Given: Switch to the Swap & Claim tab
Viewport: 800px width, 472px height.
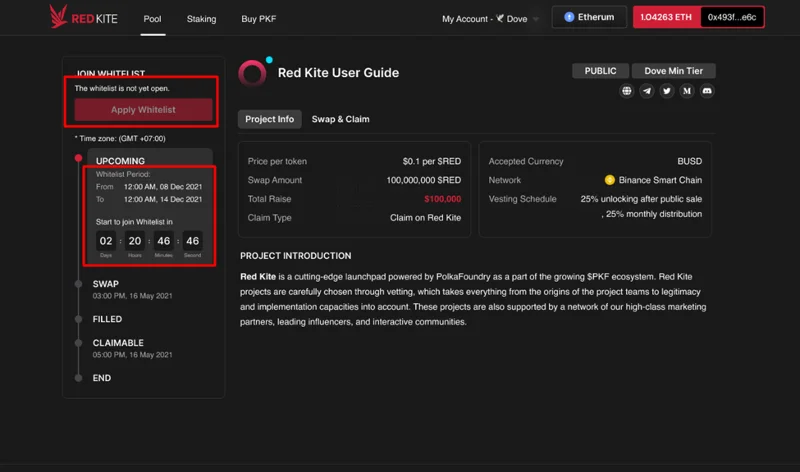Looking at the screenshot, I should tap(340, 119).
